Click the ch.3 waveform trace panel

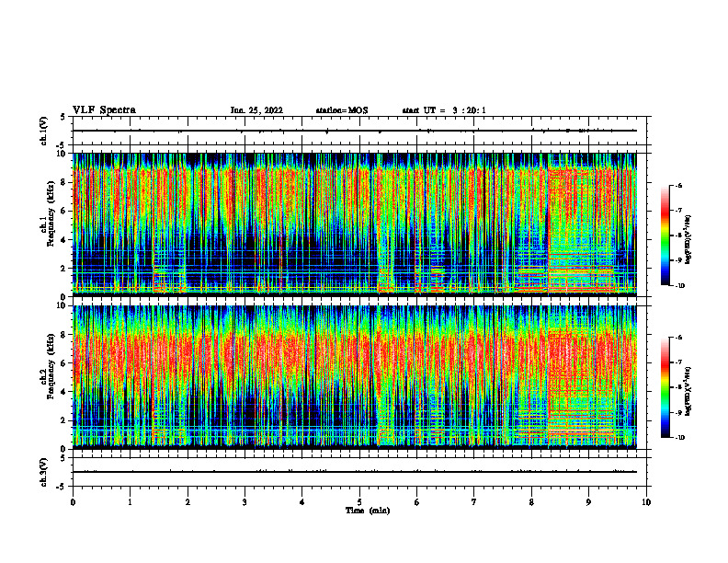click(359, 472)
